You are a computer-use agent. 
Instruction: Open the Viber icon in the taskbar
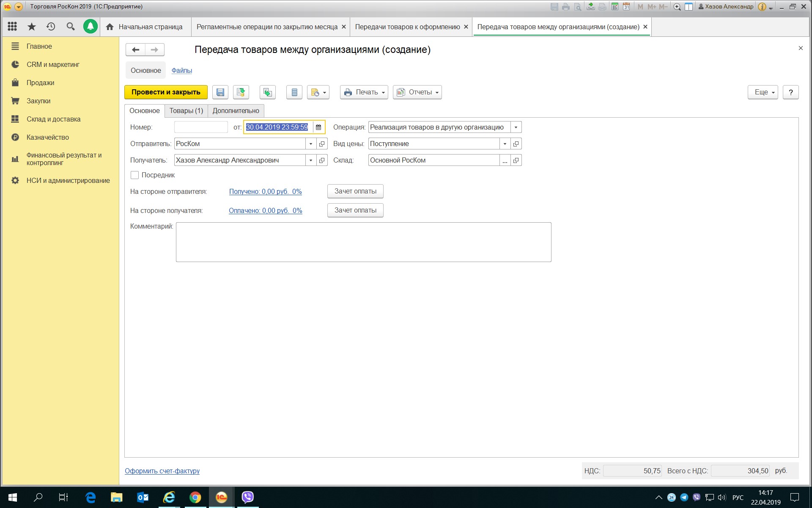[247, 497]
